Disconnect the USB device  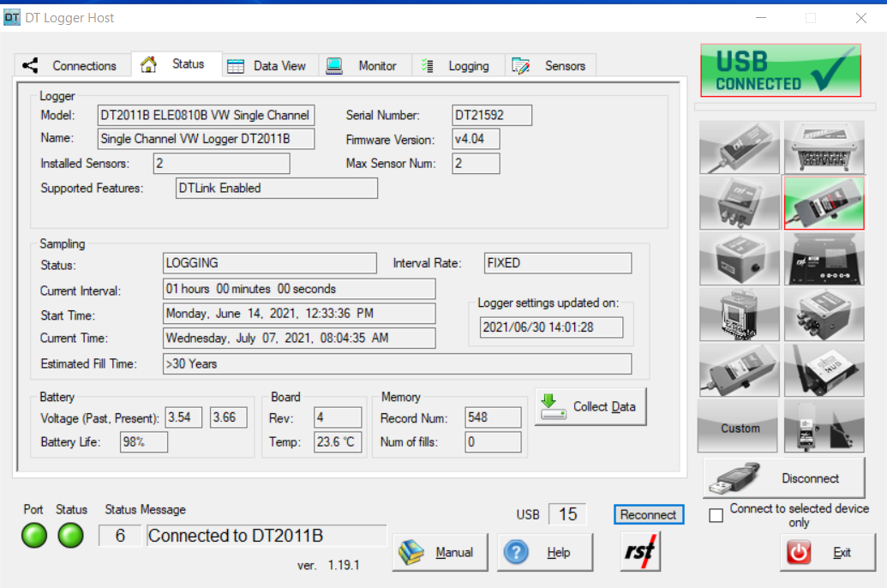[x=785, y=477]
